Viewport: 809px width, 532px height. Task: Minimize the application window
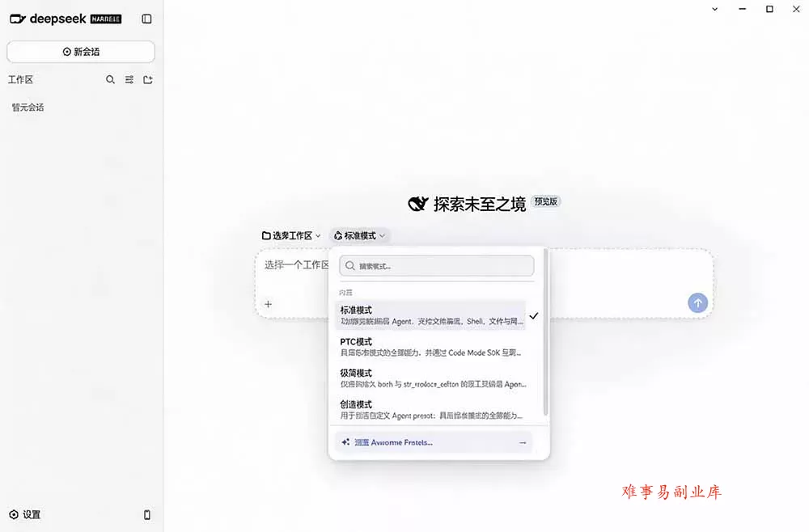pos(742,9)
